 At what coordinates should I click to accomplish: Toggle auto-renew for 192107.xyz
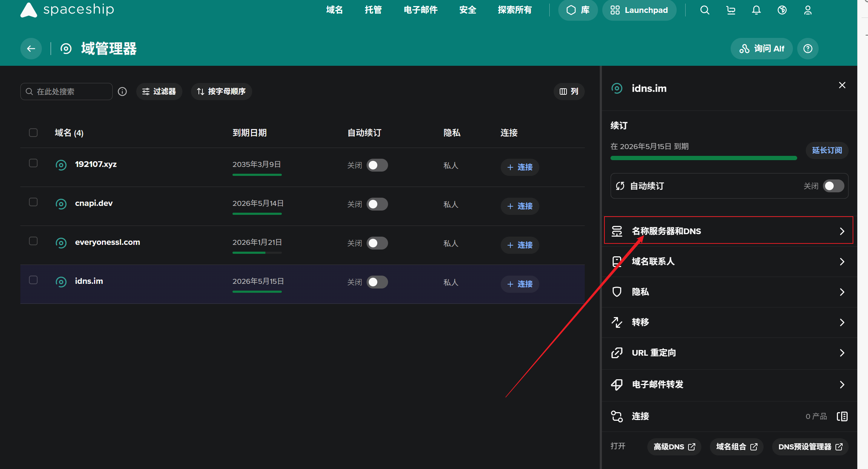pyautogui.click(x=377, y=165)
